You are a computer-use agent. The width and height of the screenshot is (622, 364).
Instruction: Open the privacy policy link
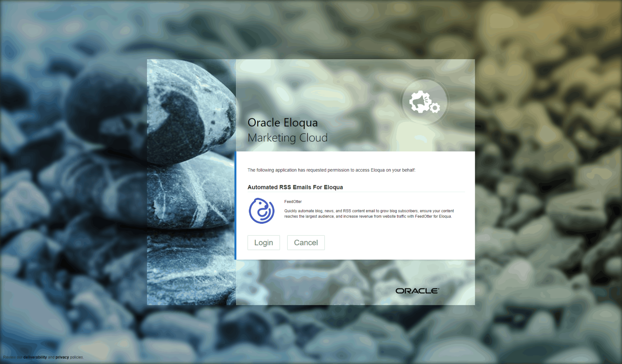coord(62,357)
